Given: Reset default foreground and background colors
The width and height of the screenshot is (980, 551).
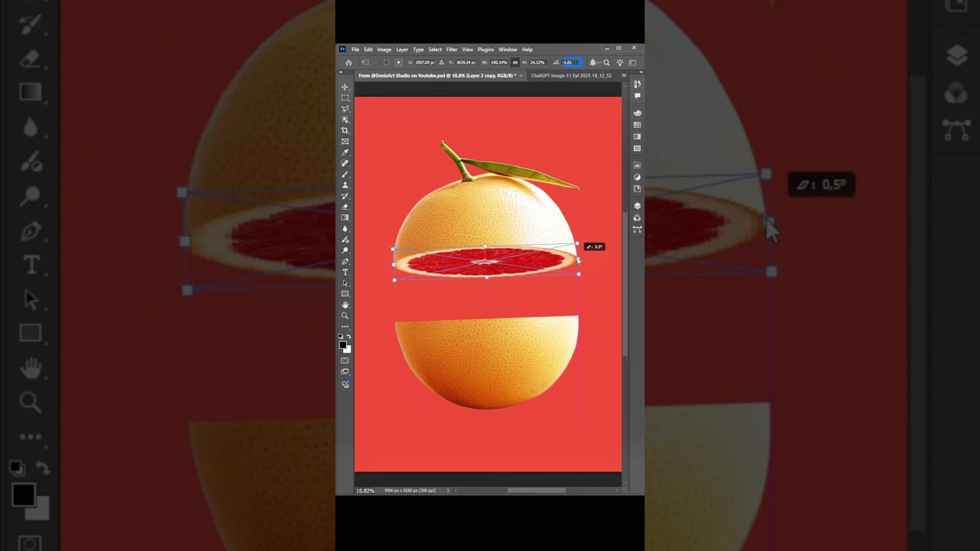Looking at the screenshot, I should pyautogui.click(x=341, y=336).
